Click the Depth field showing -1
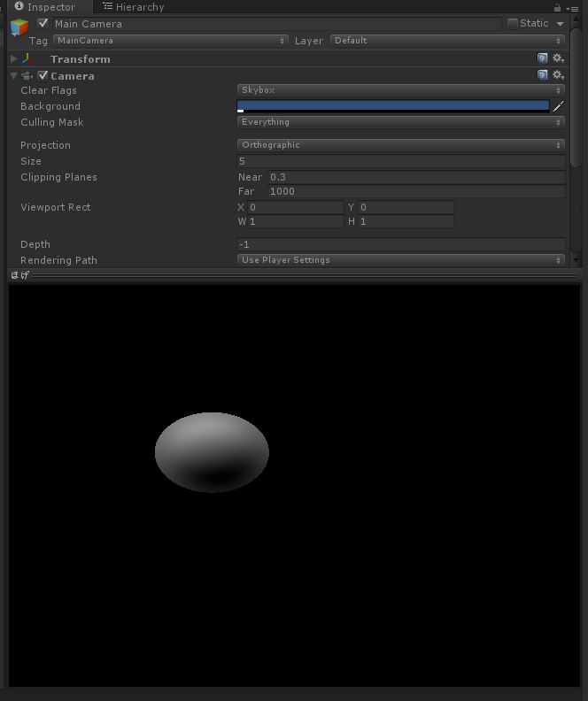Image resolution: width=588 pixels, height=701 pixels. tap(400, 244)
